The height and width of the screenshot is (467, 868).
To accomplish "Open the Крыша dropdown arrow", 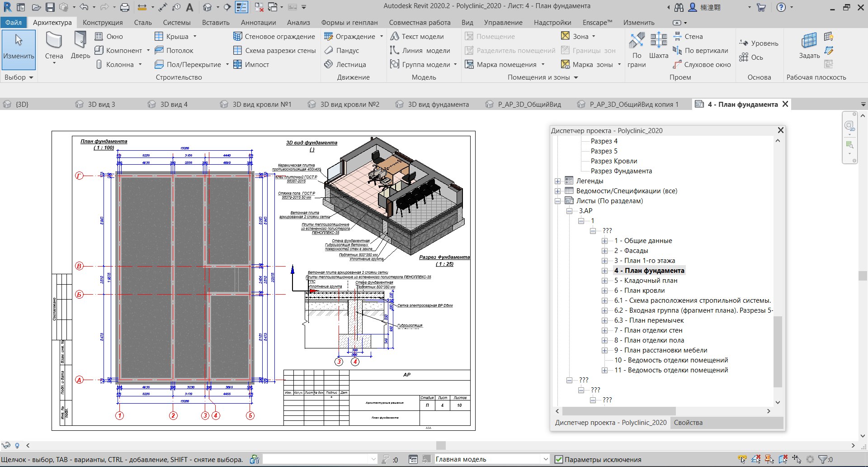I will click(195, 37).
